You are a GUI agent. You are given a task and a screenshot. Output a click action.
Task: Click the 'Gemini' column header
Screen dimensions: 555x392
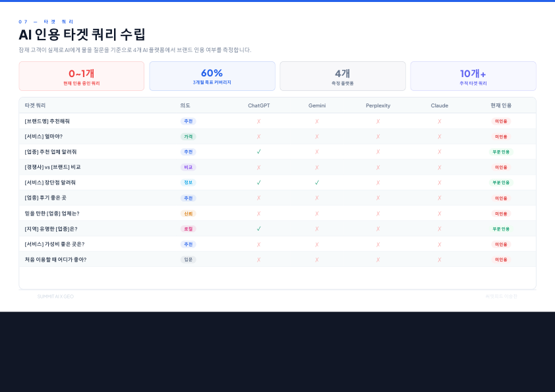tap(317, 105)
